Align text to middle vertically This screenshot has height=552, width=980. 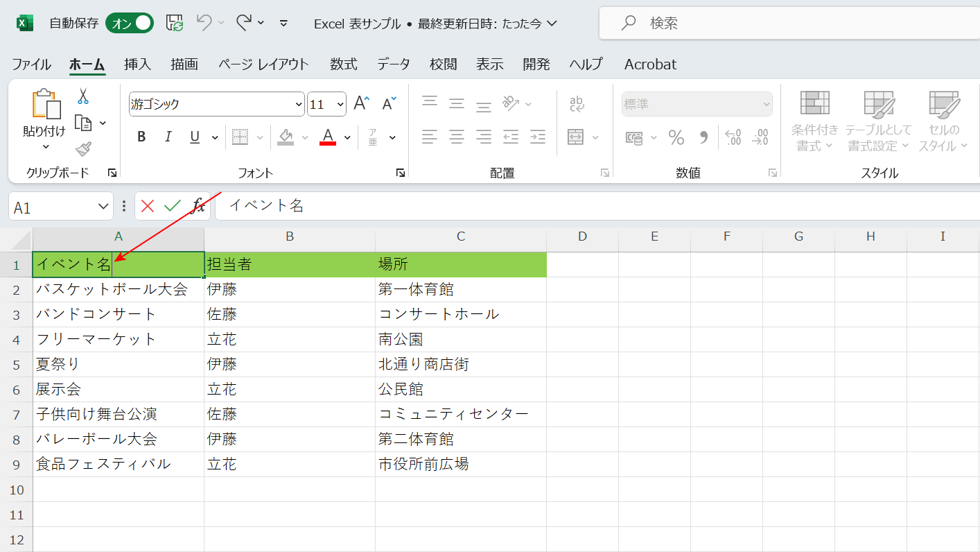[x=456, y=104]
